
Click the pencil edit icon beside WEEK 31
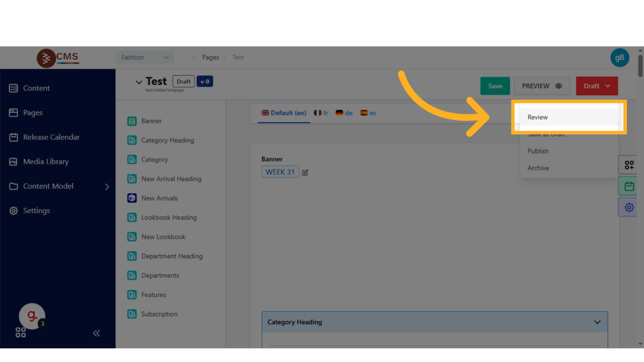pyautogui.click(x=305, y=172)
